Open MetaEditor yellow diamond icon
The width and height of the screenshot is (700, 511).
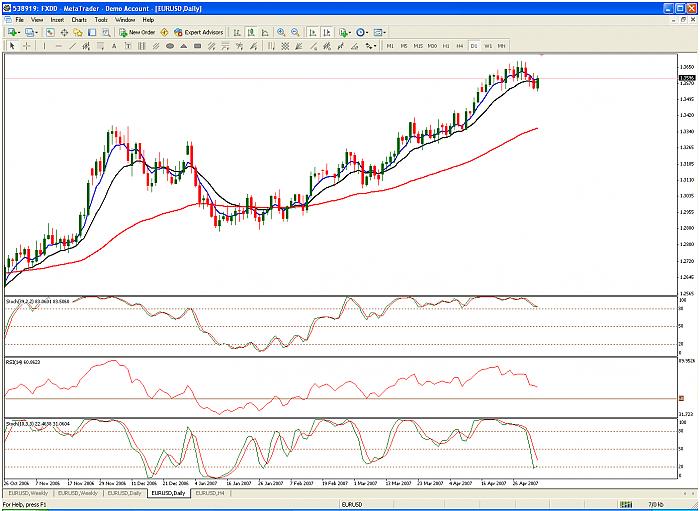[164, 33]
